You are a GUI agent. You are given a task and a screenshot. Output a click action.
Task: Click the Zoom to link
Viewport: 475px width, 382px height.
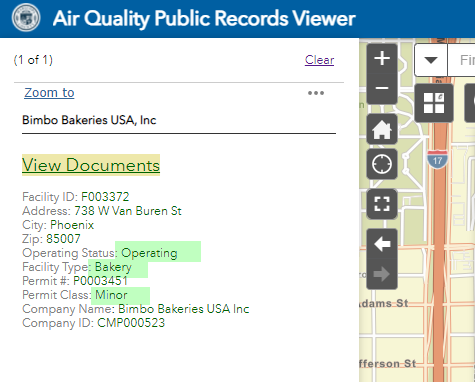[49, 93]
